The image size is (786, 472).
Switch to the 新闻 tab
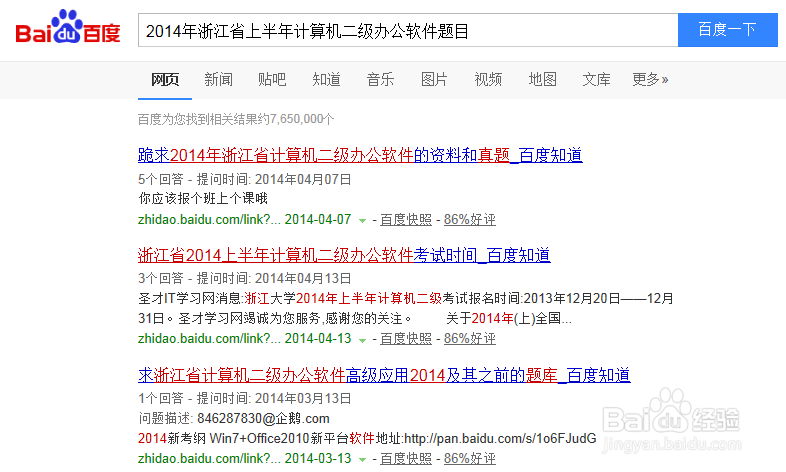[x=219, y=79]
